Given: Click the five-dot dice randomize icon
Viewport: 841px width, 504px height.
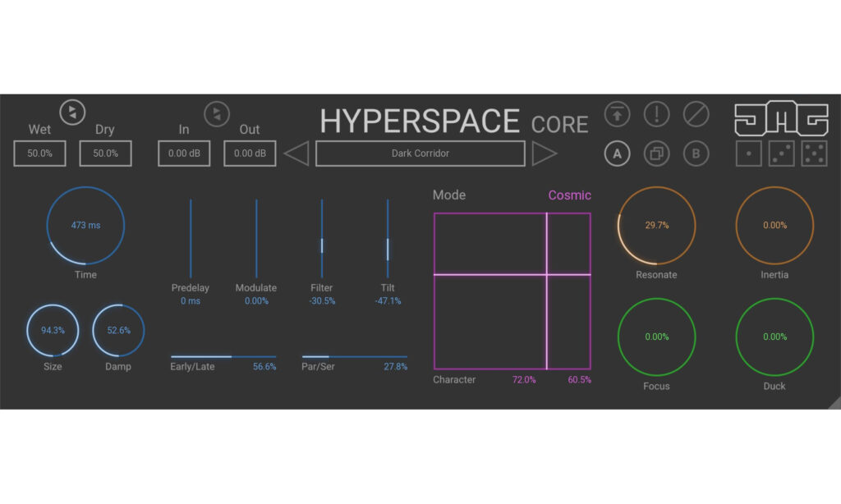Looking at the screenshot, I should tap(814, 153).
